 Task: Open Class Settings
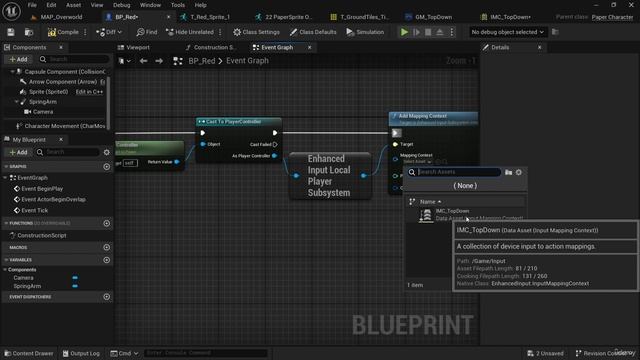pos(256,32)
